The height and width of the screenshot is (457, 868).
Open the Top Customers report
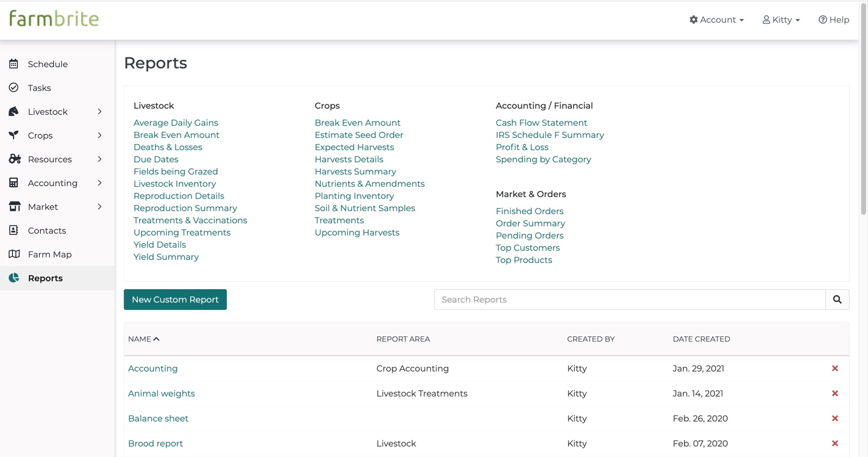[528, 248]
